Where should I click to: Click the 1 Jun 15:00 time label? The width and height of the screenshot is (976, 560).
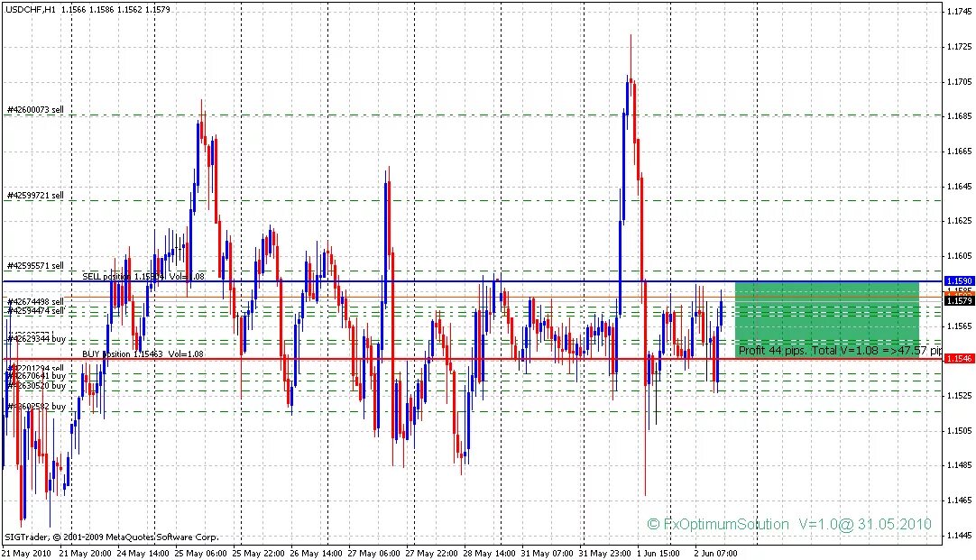coord(660,553)
